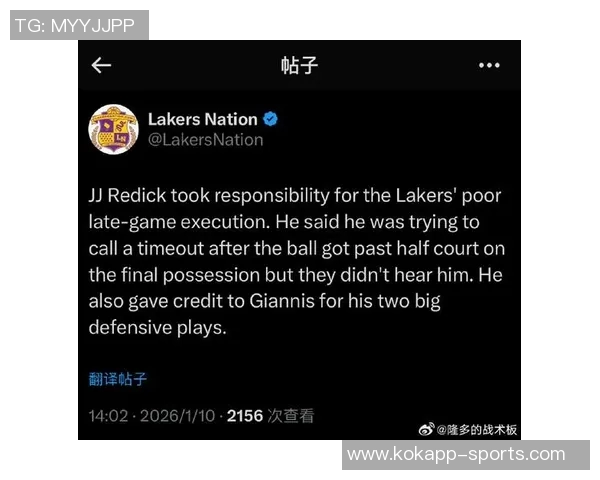Go back using the left arrow

click(101, 65)
